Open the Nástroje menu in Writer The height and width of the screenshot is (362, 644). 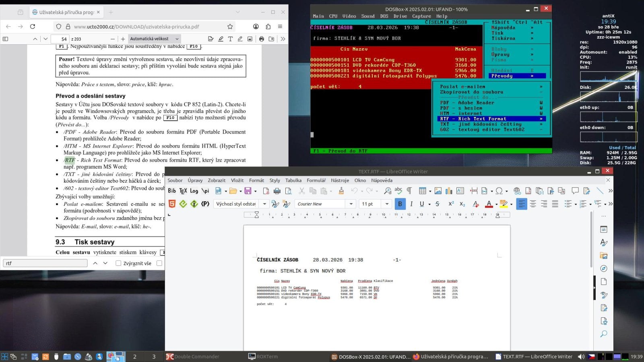click(x=340, y=180)
